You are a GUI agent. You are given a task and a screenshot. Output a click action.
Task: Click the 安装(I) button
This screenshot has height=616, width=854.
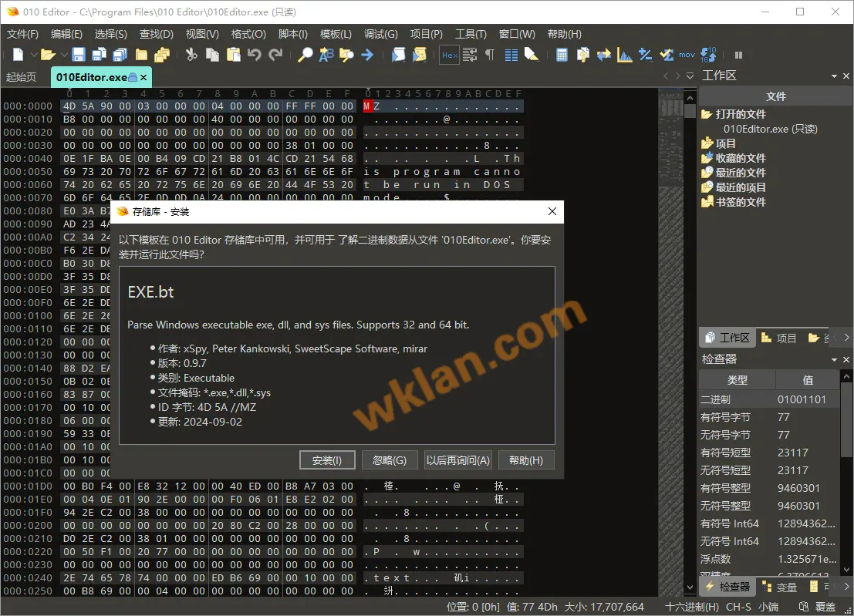pyautogui.click(x=327, y=460)
